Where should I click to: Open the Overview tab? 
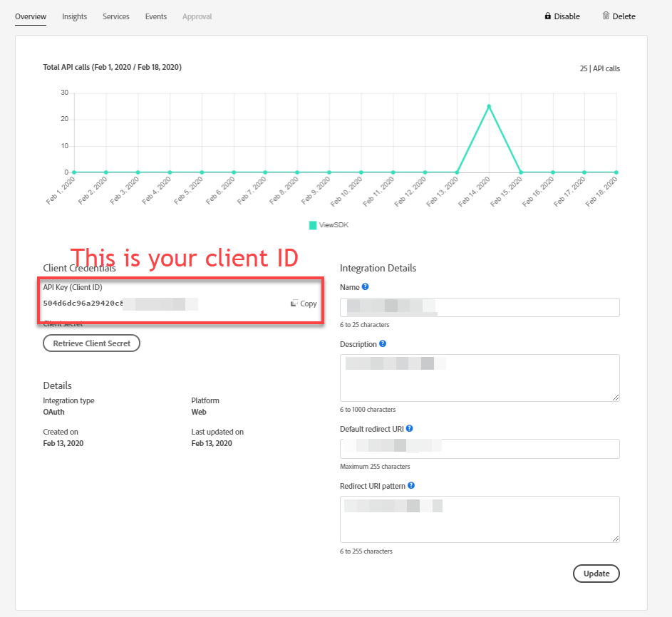pos(31,16)
